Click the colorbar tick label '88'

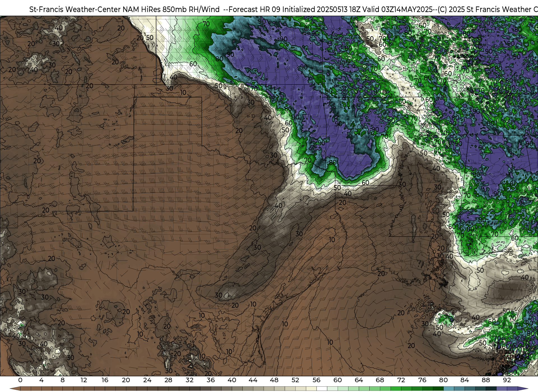pyautogui.click(x=486, y=380)
